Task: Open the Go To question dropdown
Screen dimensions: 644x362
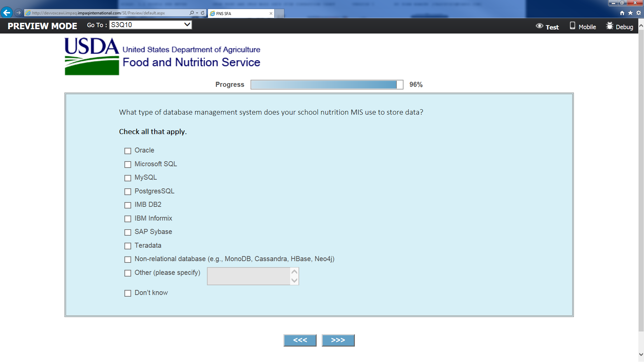Action: [x=151, y=25]
